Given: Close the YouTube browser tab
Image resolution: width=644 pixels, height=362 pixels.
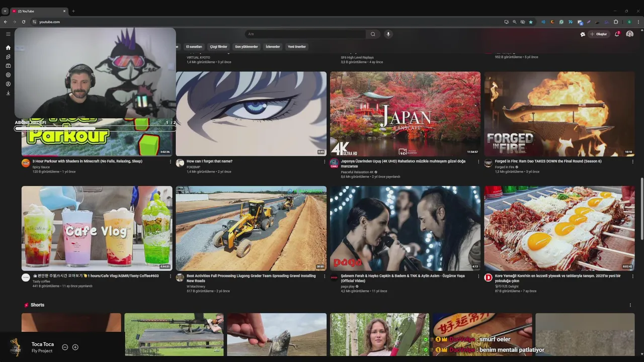Looking at the screenshot, I should (x=64, y=11).
